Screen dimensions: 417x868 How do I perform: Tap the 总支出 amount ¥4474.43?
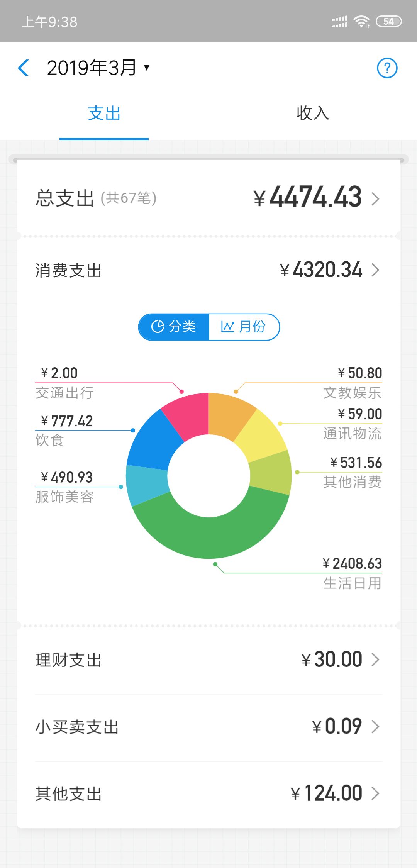coord(308,197)
